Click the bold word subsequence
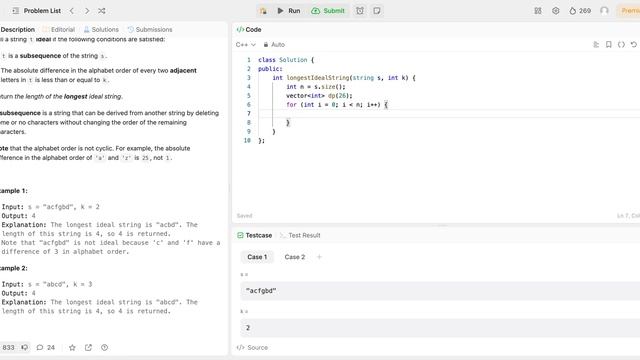The width and height of the screenshot is (640, 360). pyautogui.click(x=39, y=56)
